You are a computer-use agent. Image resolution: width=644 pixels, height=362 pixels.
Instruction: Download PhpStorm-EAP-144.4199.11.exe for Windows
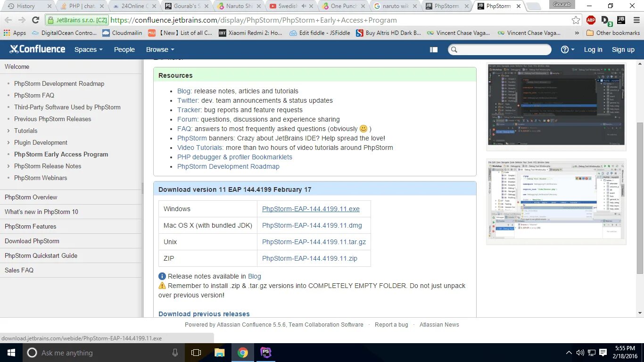[x=311, y=209]
